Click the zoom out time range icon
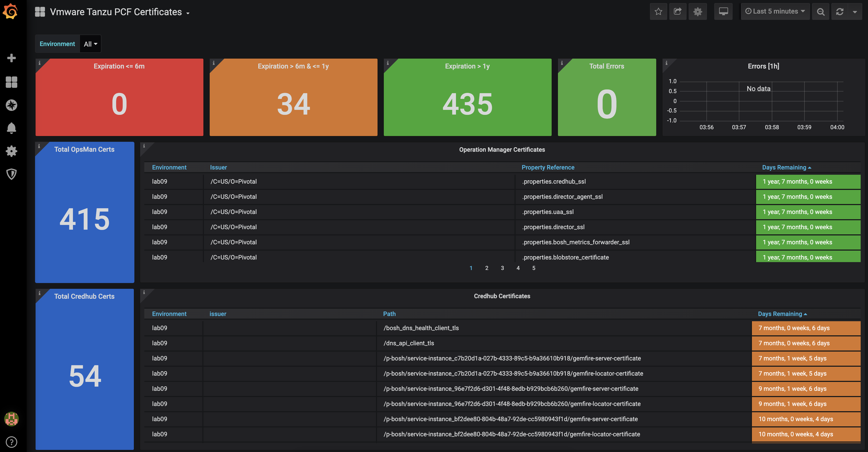This screenshot has height=452, width=868. click(x=820, y=12)
